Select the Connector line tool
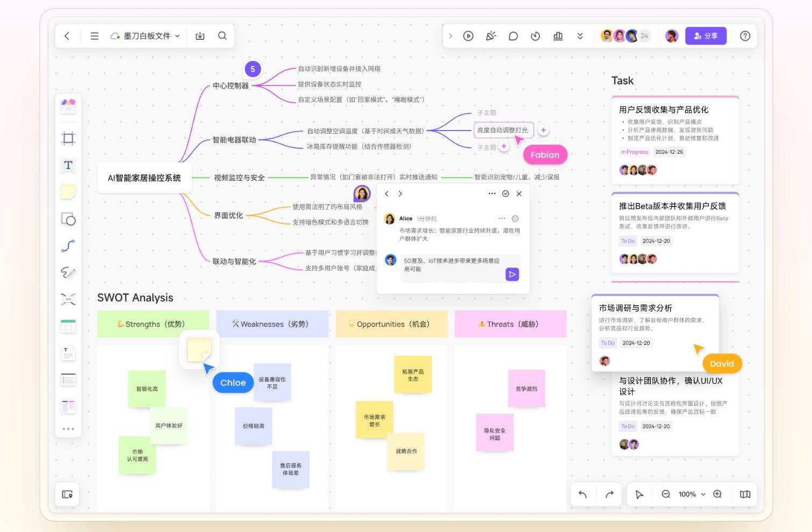812x532 pixels. pyautogui.click(x=68, y=246)
